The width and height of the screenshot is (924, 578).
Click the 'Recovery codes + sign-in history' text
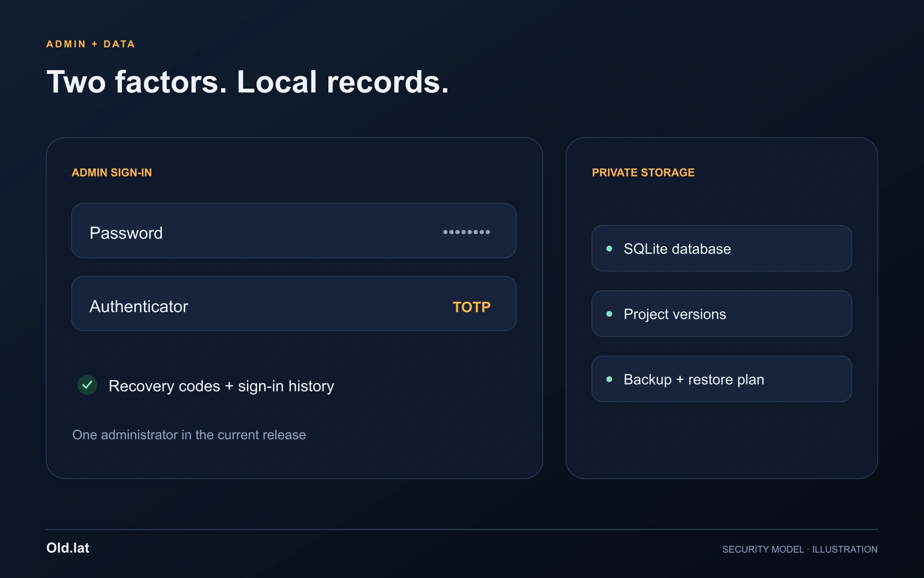pos(221,386)
